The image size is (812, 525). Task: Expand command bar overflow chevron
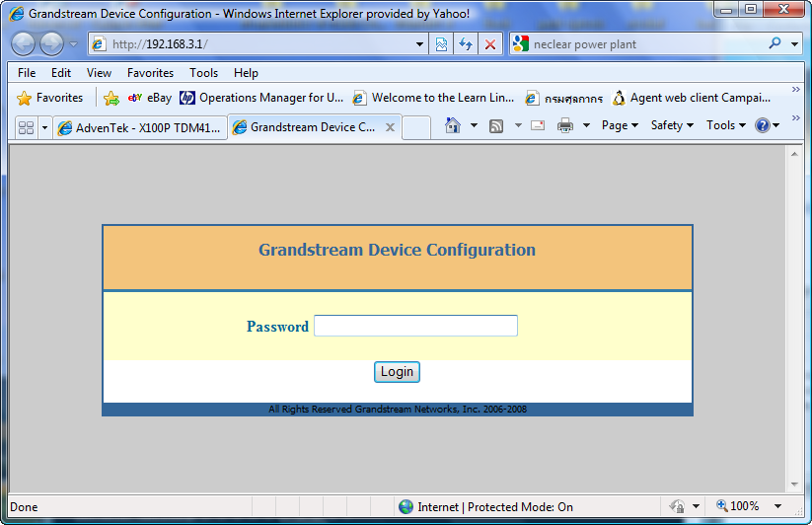click(x=796, y=118)
